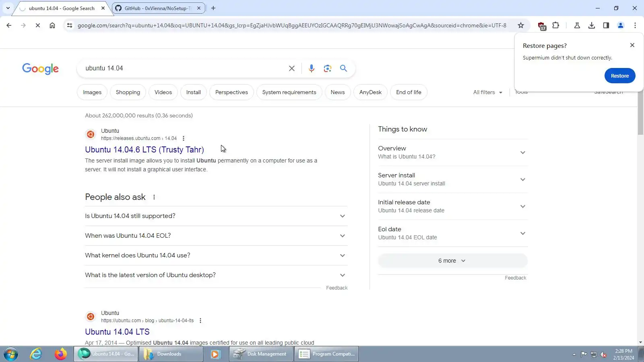Clear the search query text
The width and height of the screenshot is (644, 362).
[x=292, y=68]
